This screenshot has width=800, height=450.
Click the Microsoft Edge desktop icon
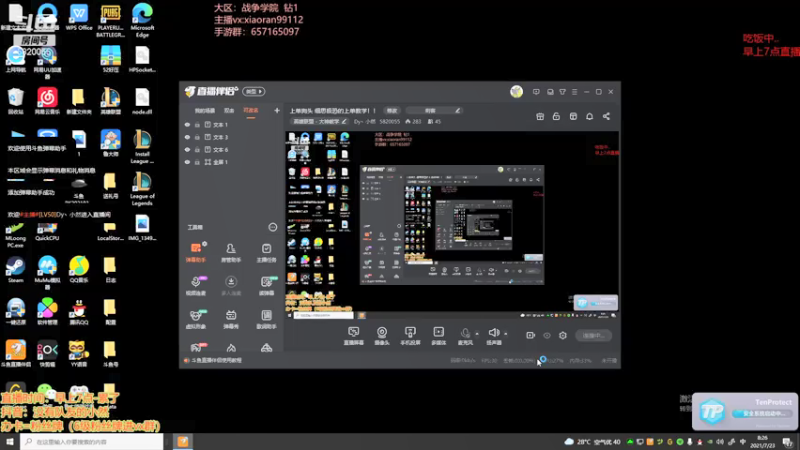tap(142, 20)
